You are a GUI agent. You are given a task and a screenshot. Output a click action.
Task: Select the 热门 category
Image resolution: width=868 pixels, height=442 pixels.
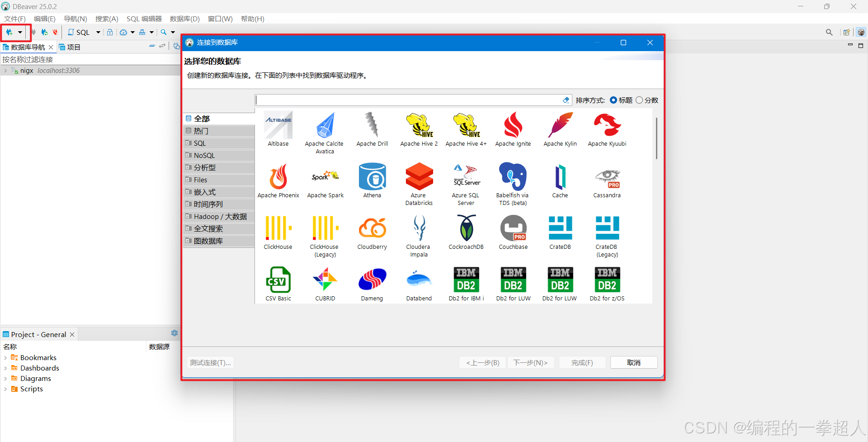point(219,131)
